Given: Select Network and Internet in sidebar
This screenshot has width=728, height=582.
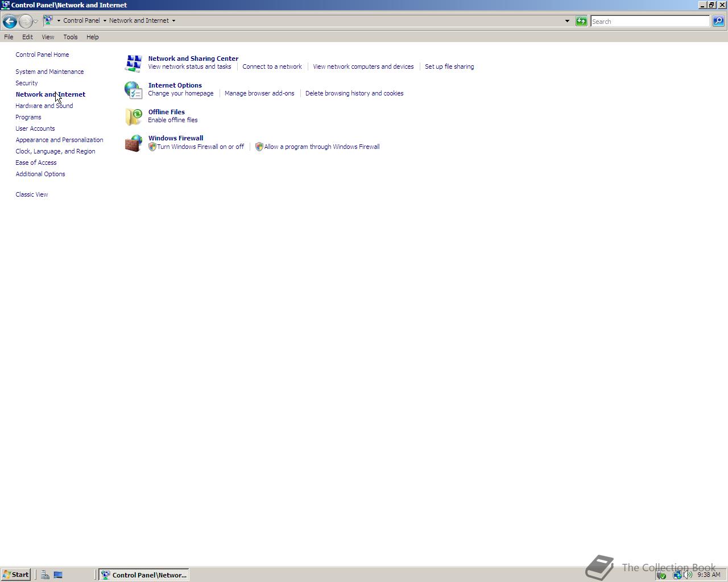Looking at the screenshot, I should [x=51, y=94].
